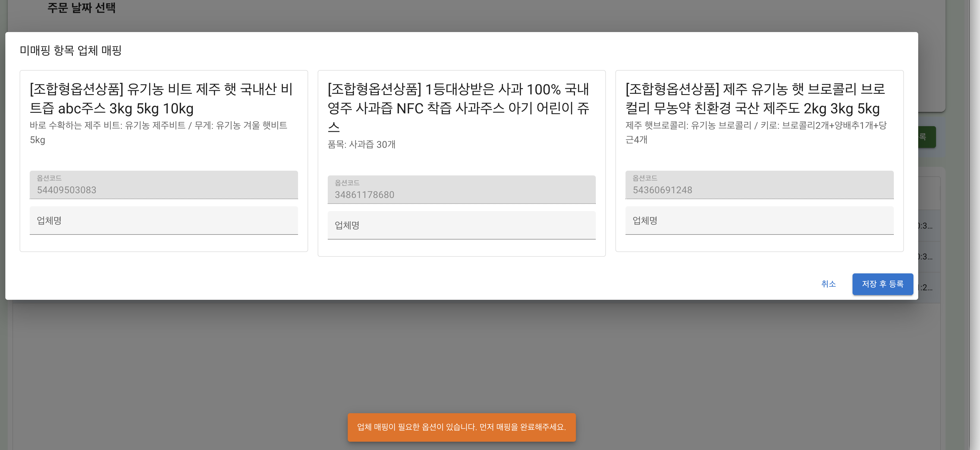The height and width of the screenshot is (450, 980).
Task: Click the partially hidden green button behind dialog
Action: click(x=927, y=137)
